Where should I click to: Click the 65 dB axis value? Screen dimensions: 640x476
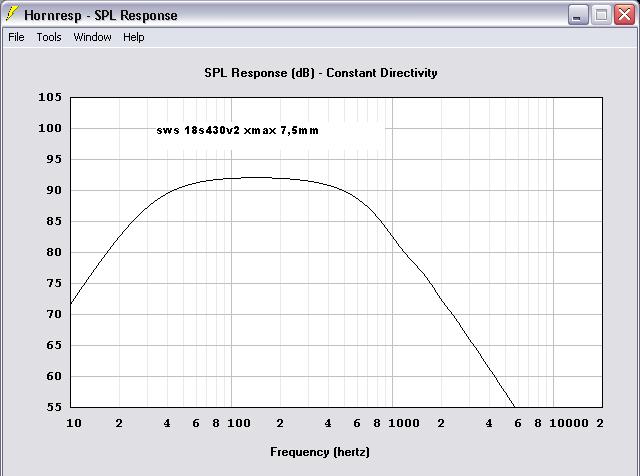(54, 345)
